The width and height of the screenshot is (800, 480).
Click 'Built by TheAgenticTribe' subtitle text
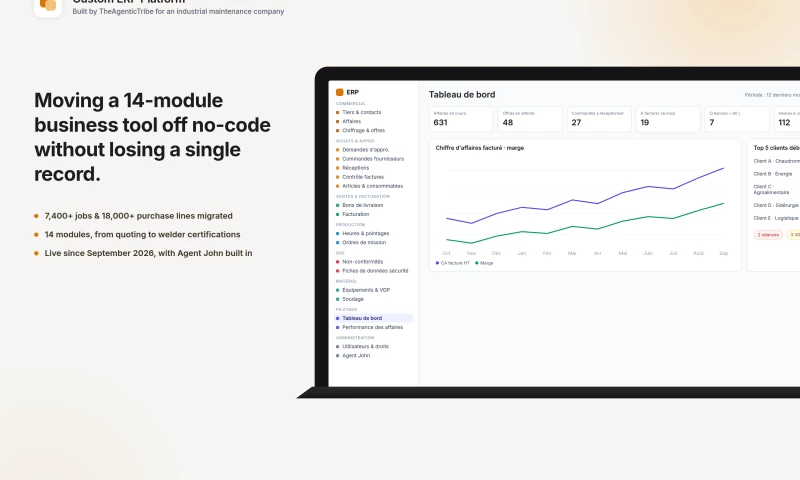point(178,11)
